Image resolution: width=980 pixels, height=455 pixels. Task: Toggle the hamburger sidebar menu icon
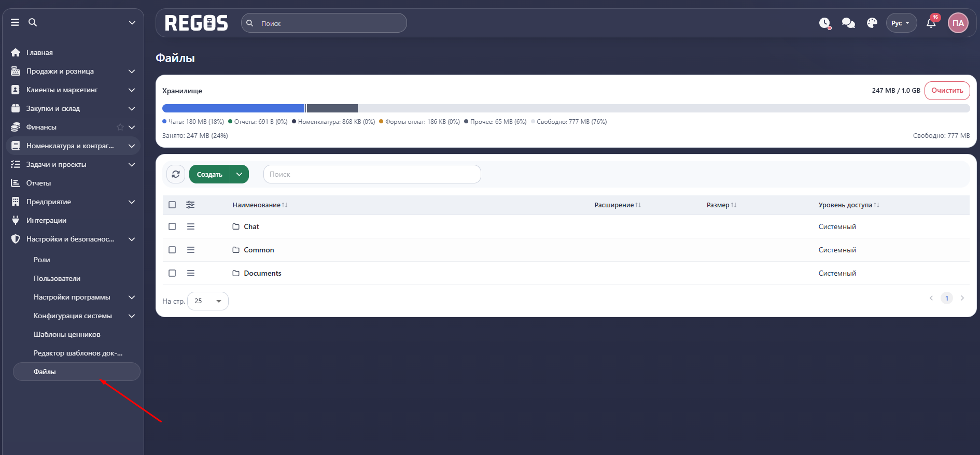15,22
